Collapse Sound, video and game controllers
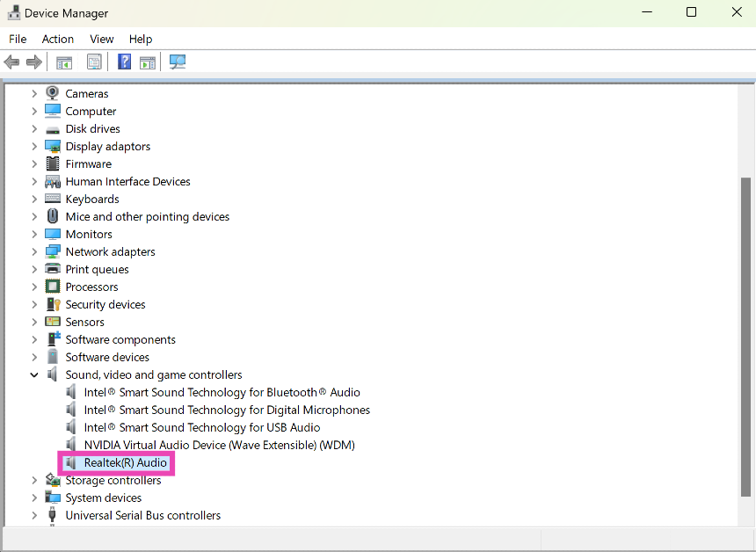This screenshot has width=756, height=552. 34,374
